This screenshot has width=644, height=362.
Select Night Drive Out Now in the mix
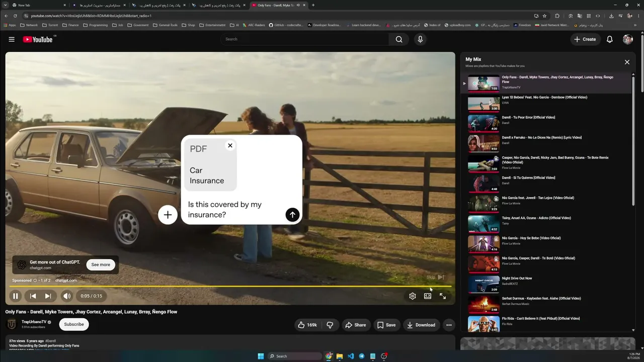547,284
